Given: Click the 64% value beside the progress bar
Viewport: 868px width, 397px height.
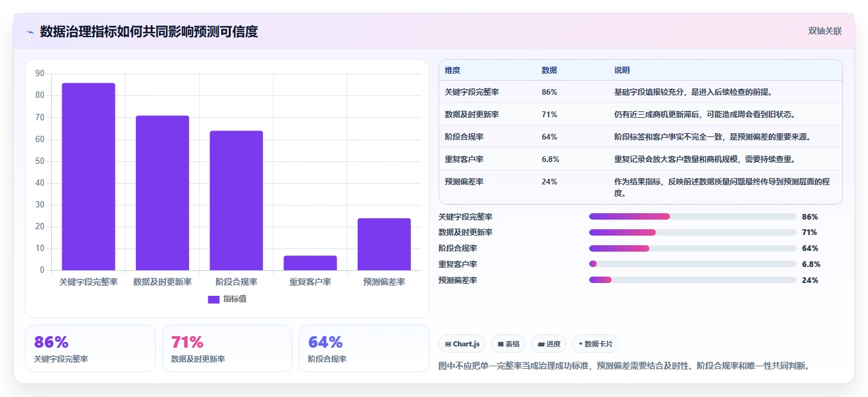Looking at the screenshot, I should 810,248.
